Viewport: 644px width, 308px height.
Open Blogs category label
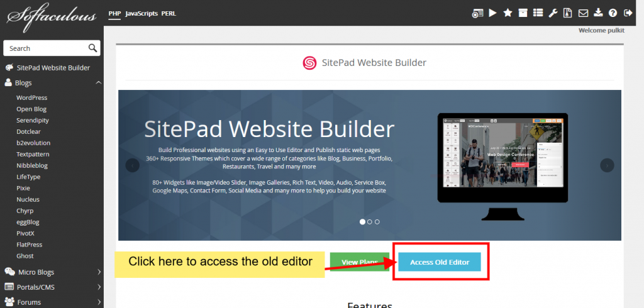[23, 83]
